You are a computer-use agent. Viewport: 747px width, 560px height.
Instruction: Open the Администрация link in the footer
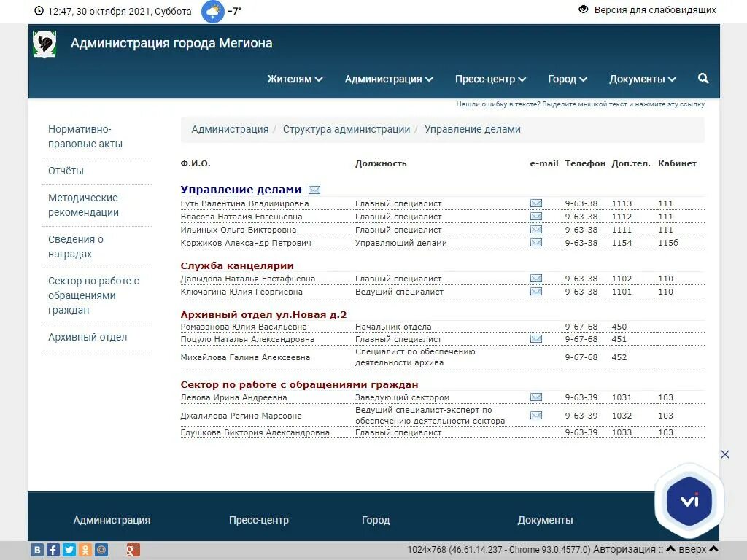(112, 521)
